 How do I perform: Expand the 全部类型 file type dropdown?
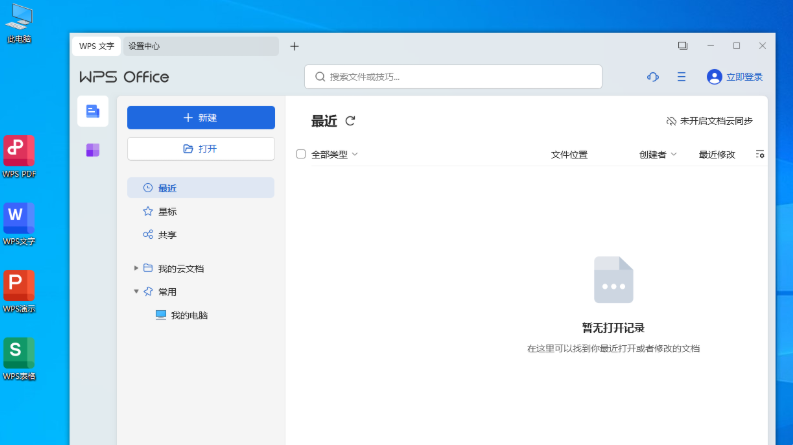click(334, 154)
